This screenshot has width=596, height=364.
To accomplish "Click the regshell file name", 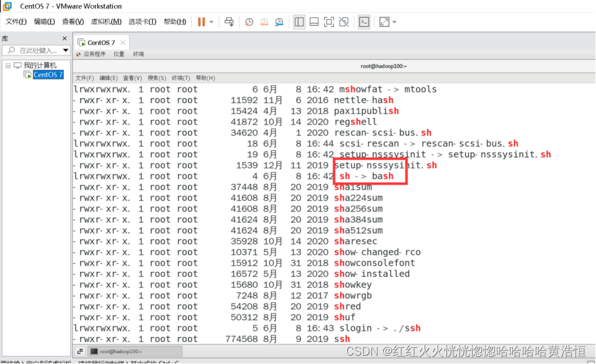I will [x=356, y=122].
